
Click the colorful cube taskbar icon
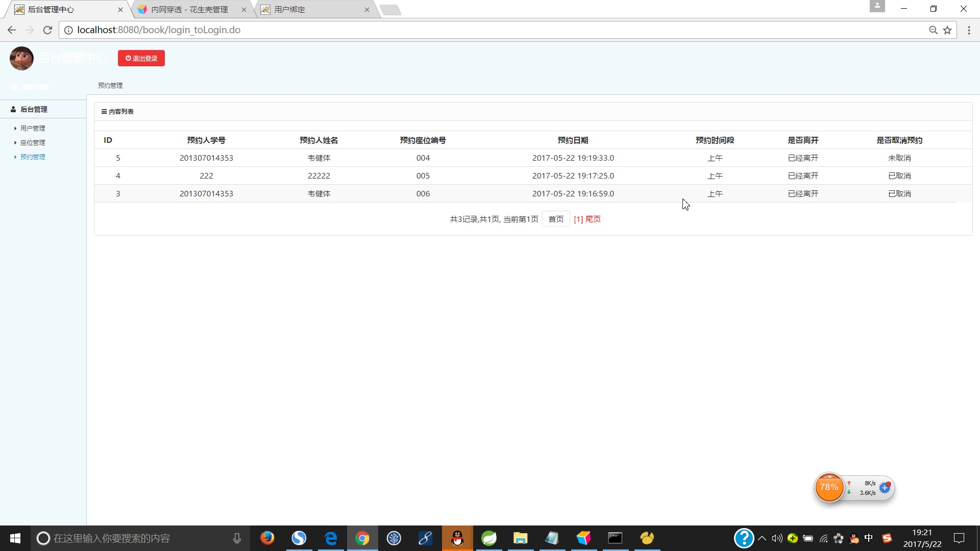click(x=583, y=538)
